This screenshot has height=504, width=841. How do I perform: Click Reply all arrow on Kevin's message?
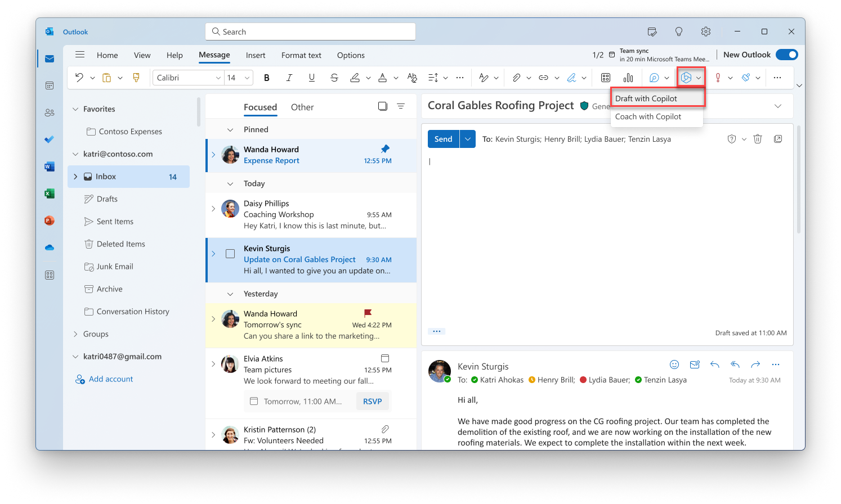pyautogui.click(x=735, y=364)
